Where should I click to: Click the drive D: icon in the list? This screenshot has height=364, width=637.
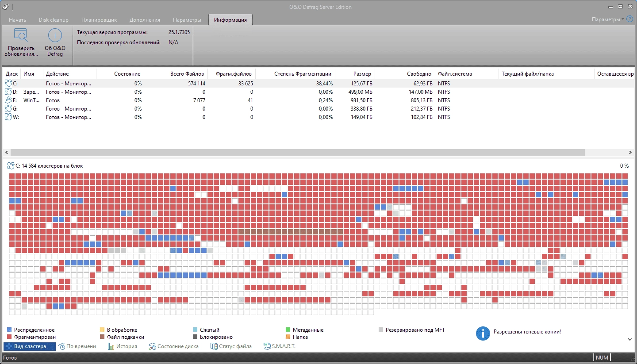tap(8, 92)
